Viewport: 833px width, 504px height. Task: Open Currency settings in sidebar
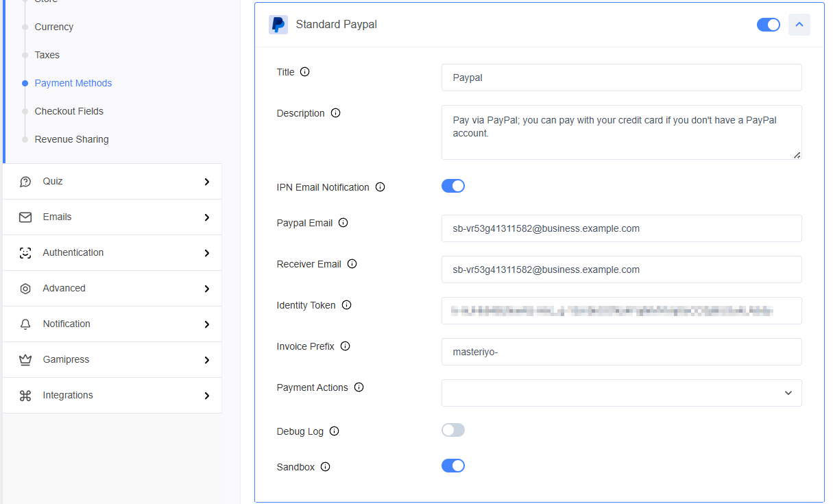pyautogui.click(x=54, y=27)
